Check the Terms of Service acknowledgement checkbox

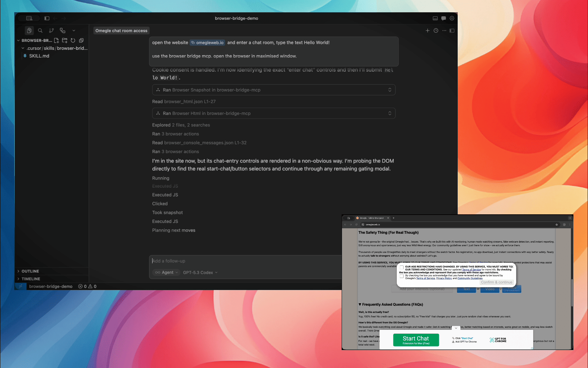[x=402, y=276]
